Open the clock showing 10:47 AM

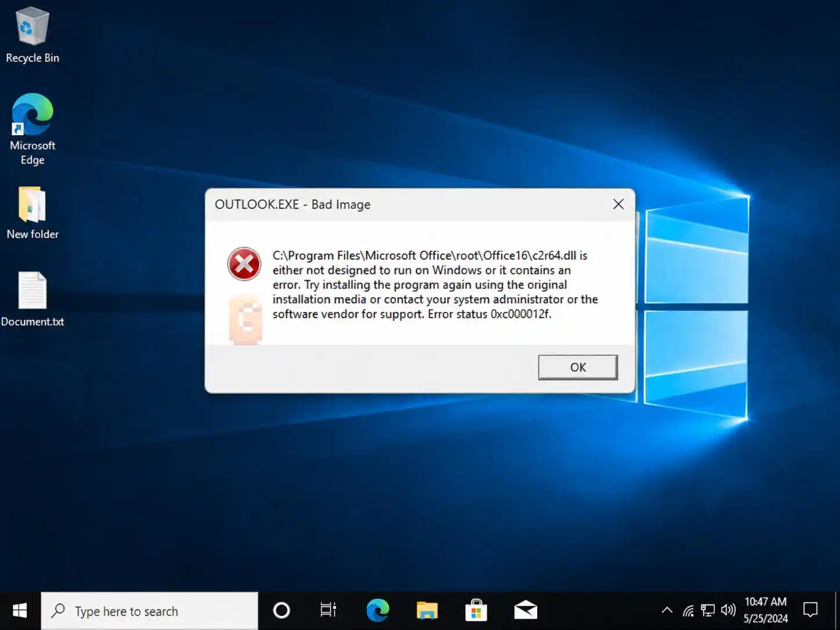click(x=766, y=610)
